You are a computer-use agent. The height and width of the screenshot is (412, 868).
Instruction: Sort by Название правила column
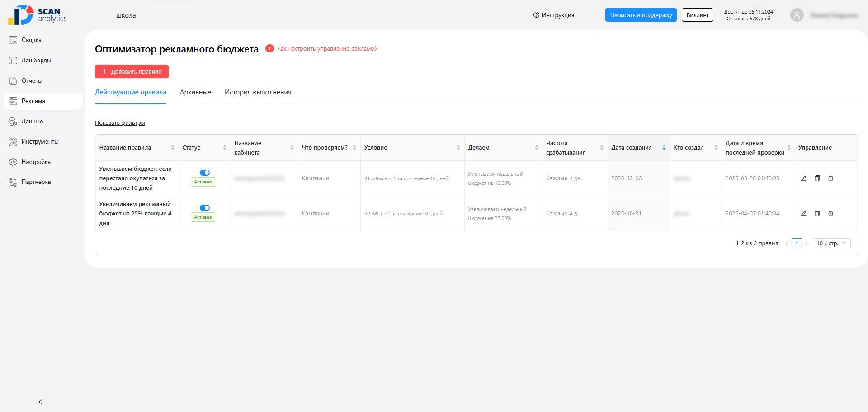coord(173,148)
